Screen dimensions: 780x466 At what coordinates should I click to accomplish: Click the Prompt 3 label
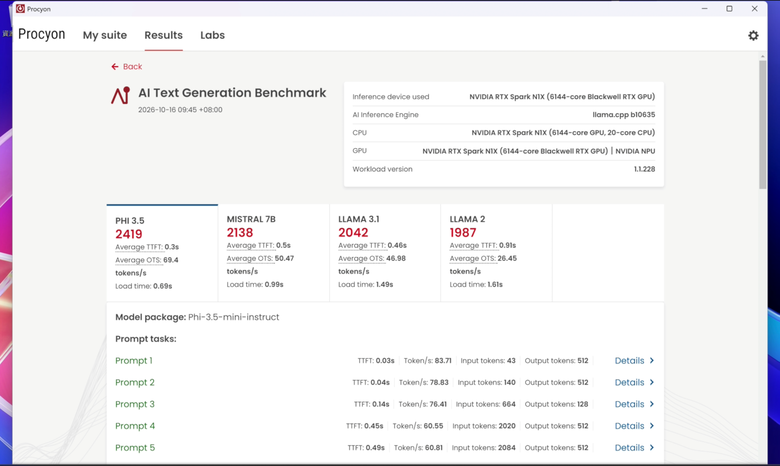click(135, 404)
